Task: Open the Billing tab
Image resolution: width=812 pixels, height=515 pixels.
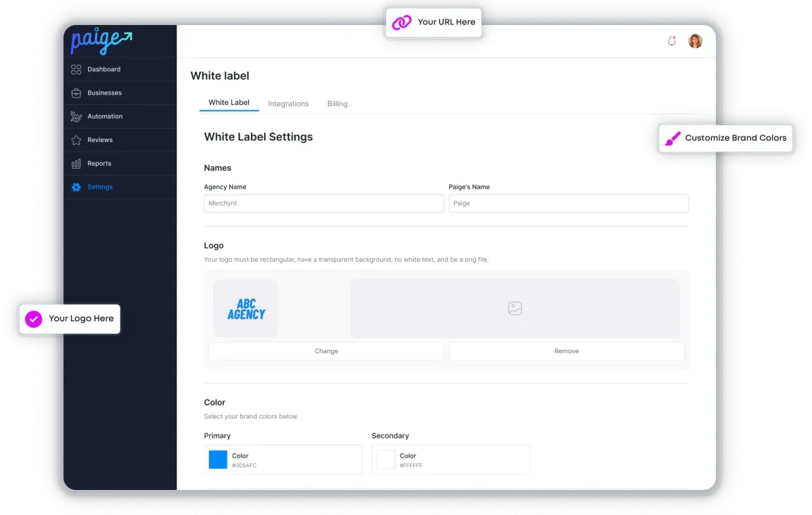Action: tap(337, 104)
